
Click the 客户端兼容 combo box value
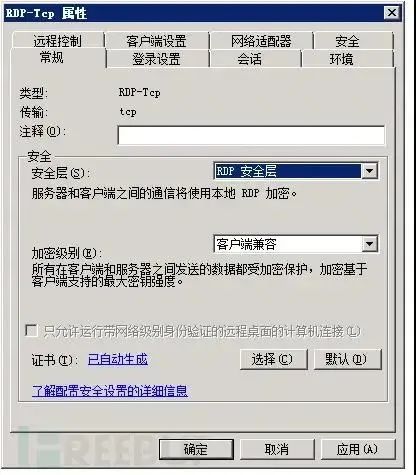(x=287, y=244)
